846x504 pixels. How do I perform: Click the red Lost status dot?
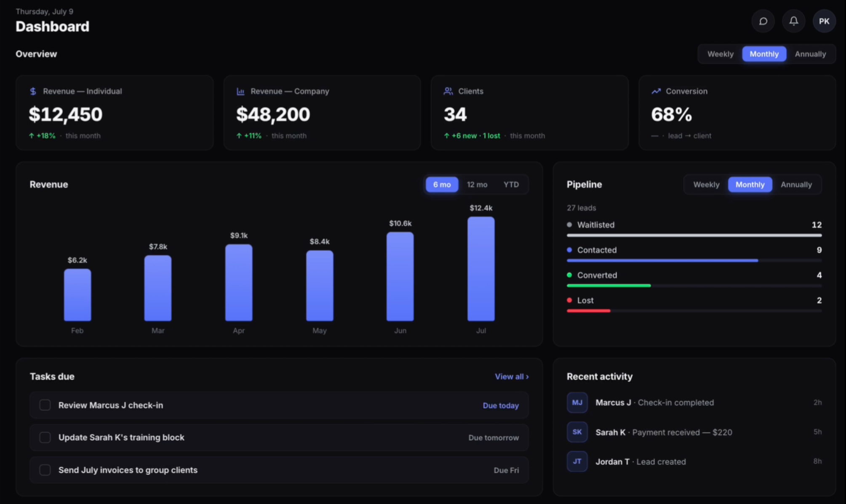(569, 300)
